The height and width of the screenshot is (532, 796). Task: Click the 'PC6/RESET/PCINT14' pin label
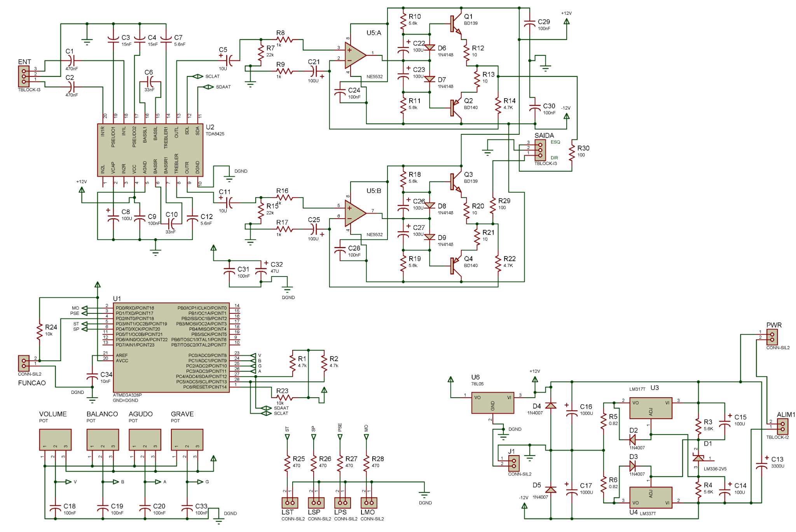tap(205, 387)
